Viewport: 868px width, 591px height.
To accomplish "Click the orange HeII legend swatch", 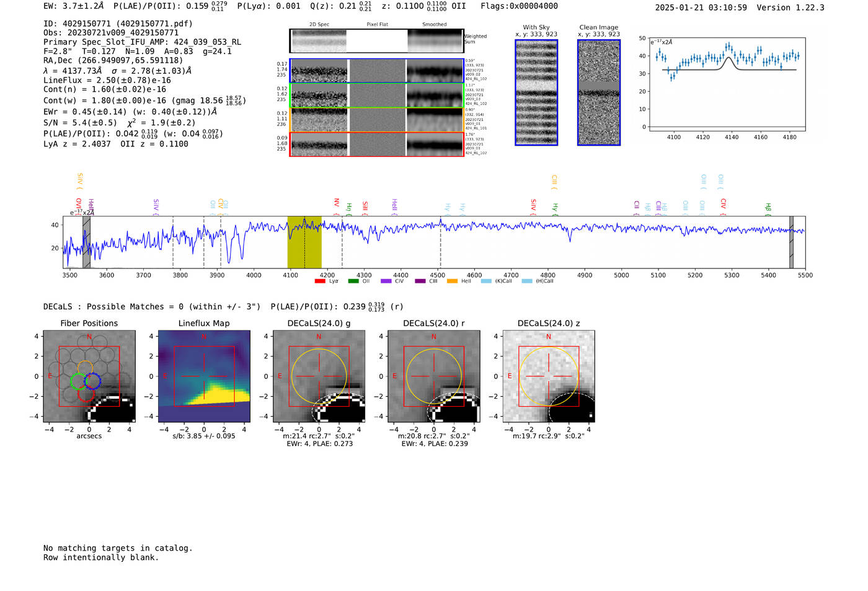I will [x=453, y=282].
